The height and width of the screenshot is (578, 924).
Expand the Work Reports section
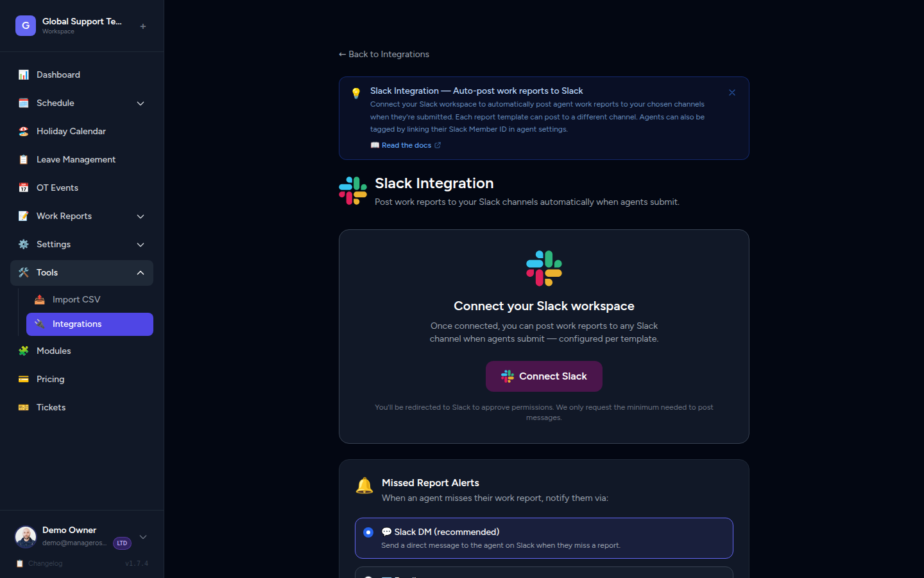click(141, 216)
